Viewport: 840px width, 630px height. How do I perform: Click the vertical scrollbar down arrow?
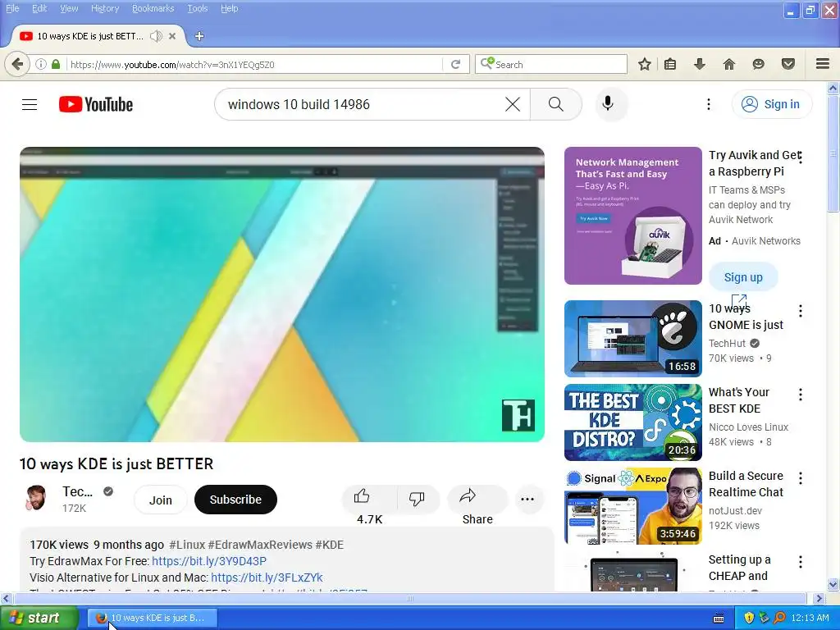[833, 585]
